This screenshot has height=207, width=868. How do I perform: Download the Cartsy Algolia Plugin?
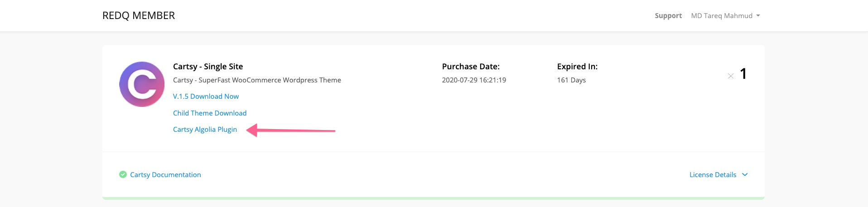coord(205,130)
